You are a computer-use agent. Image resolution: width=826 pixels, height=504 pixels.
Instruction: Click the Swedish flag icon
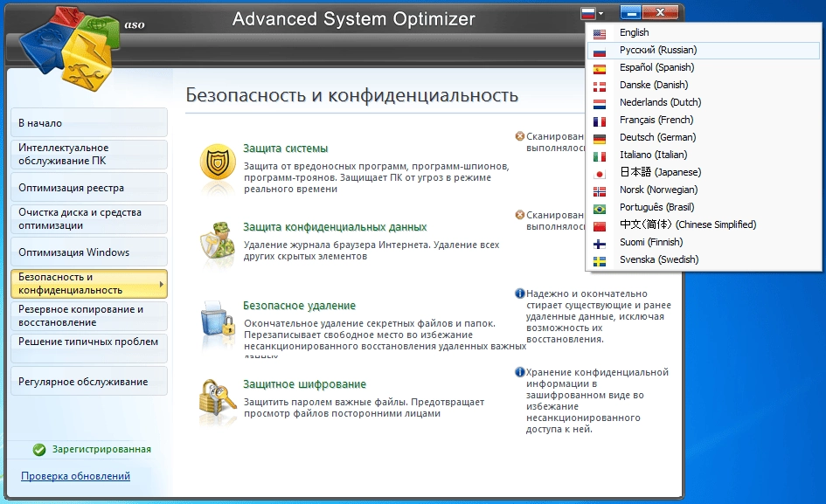[x=600, y=260]
